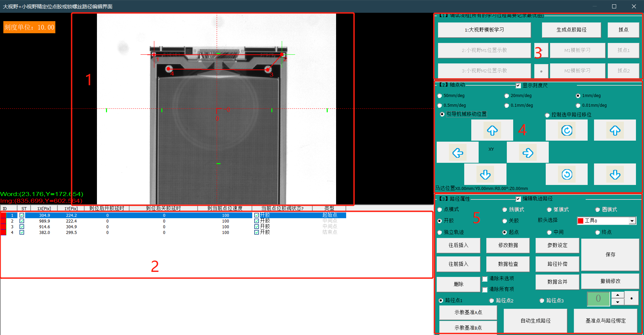Click the 保存 button
644x335 pixels.
point(610,255)
